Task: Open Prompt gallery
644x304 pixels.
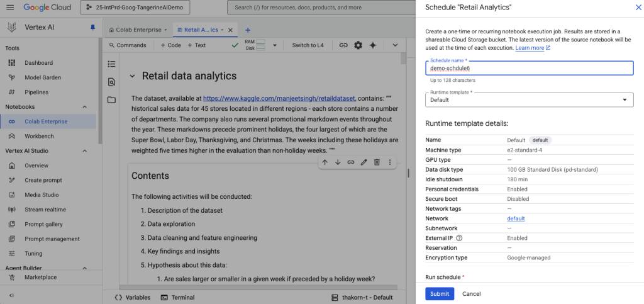Action: tap(43, 224)
